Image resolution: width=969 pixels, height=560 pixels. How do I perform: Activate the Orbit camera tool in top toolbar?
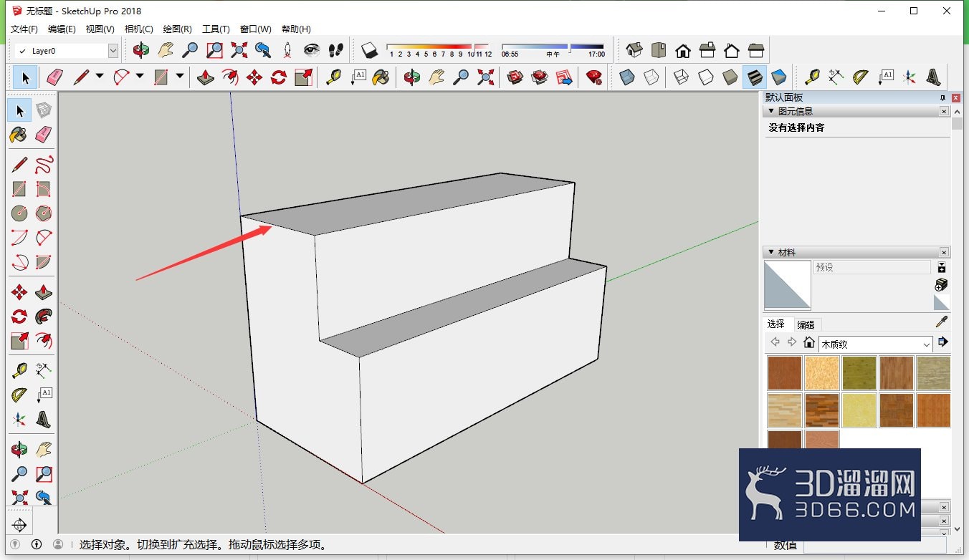(x=141, y=50)
